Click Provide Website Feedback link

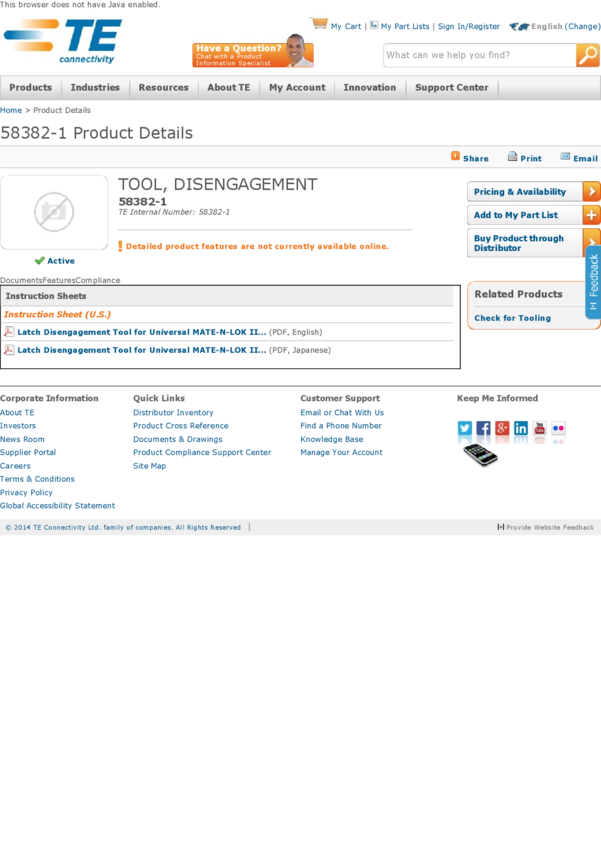(x=546, y=527)
